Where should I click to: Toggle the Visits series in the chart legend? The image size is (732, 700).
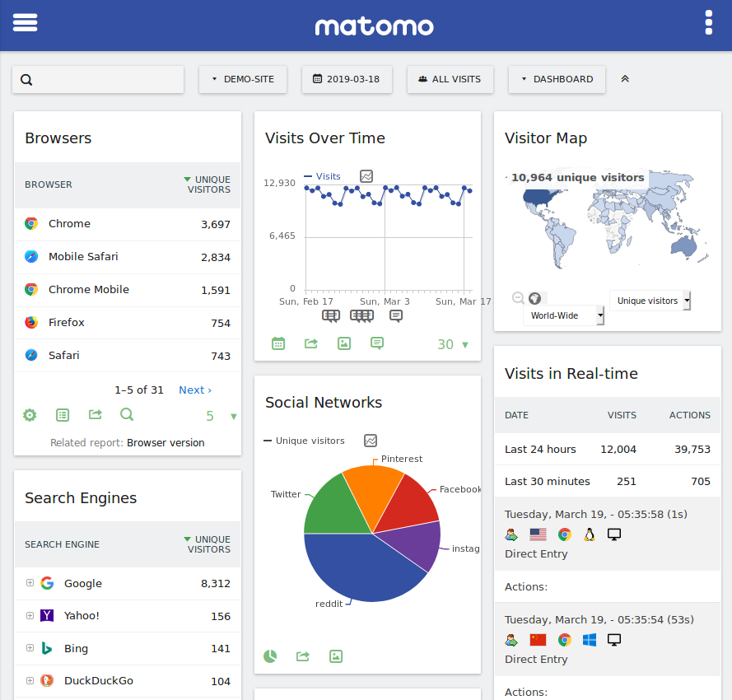324,176
